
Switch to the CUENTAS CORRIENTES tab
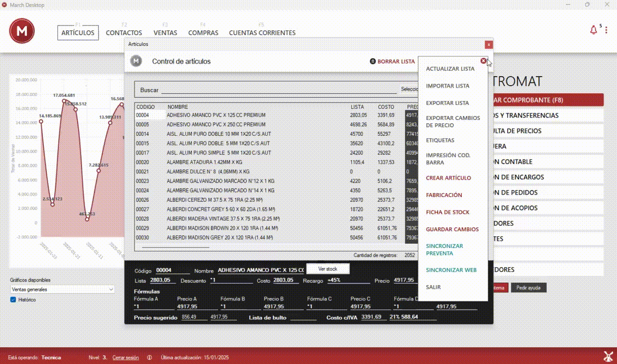[x=262, y=33]
